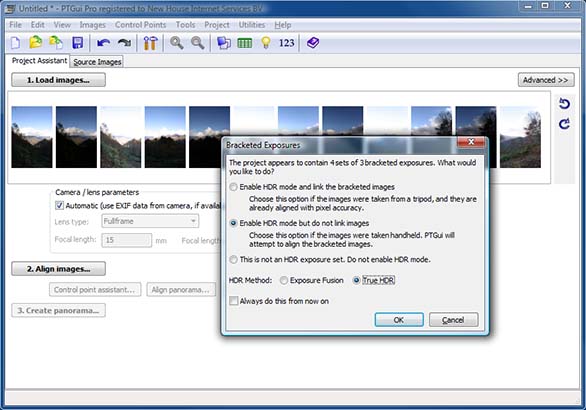The width and height of the screenshot is (586, 410).
Task: Select the first mountain thumbnail image
Action: (32, 137)
